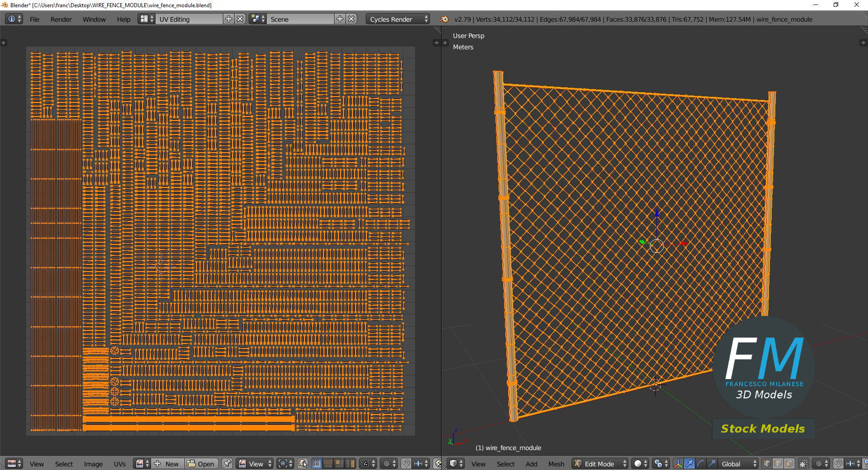Open the UVs menu
This screenshot has height=470, width=868.
coord(120,464)
